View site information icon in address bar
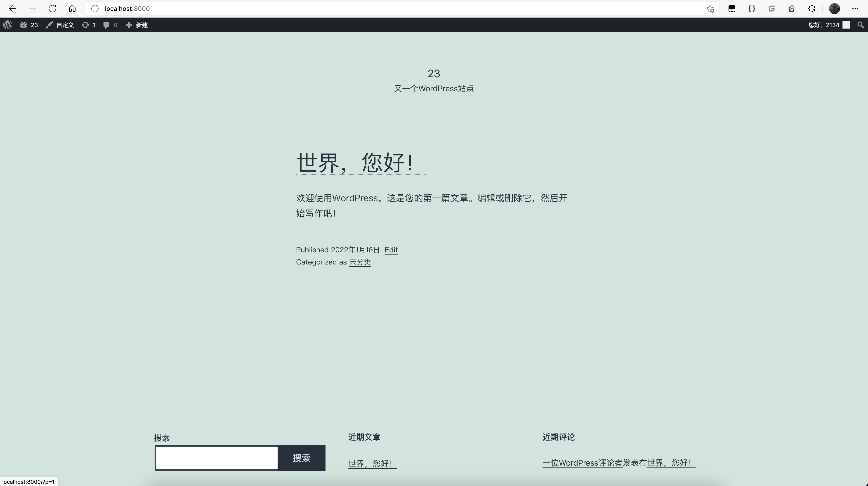868x486 pixels. (95, 8)
